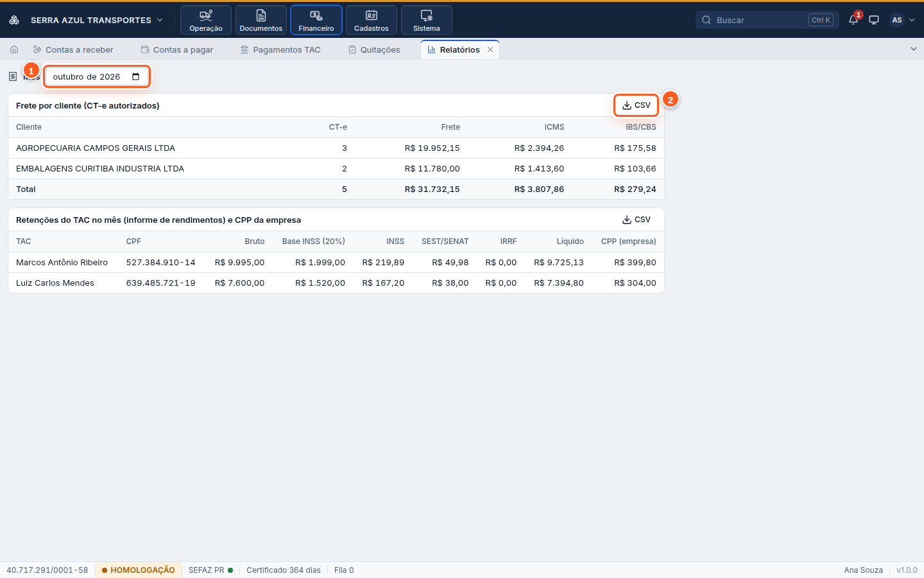The height and width of the screenshot is (578, 924).
Task: Click the Líquido column header
Action: pyautogui.click(x=570, y=241)
